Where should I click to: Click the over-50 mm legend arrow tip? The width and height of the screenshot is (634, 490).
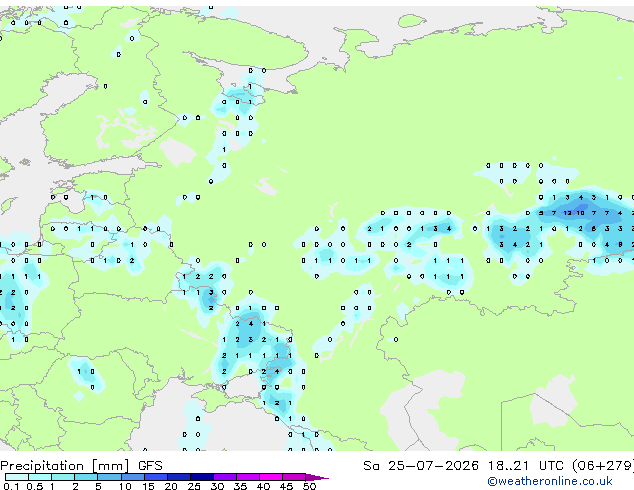[317, 477]
